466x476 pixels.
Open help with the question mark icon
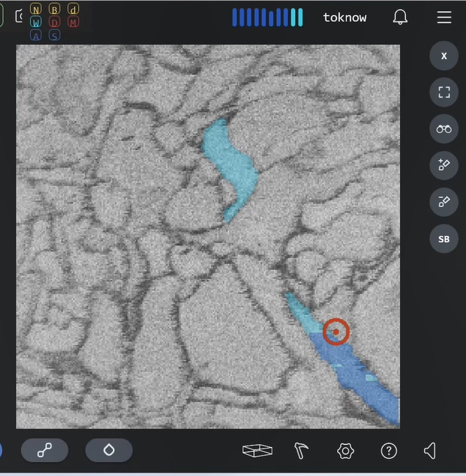[389, 450]
